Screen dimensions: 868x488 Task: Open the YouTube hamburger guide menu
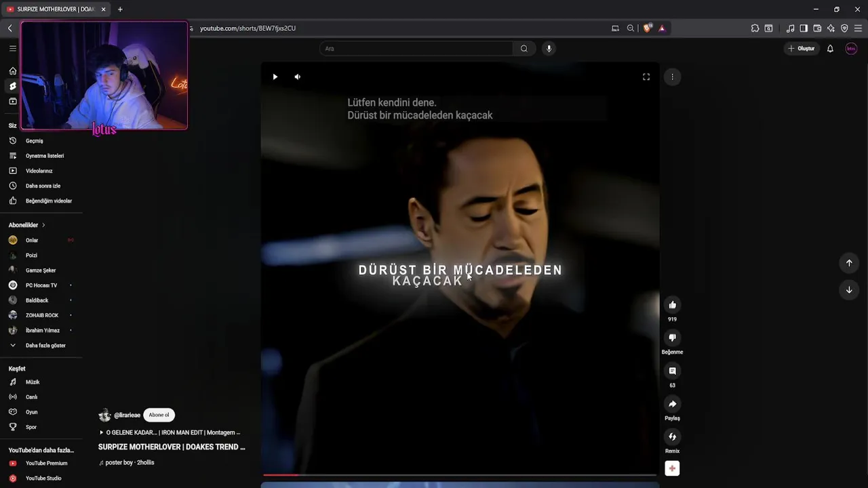(12, 48)
